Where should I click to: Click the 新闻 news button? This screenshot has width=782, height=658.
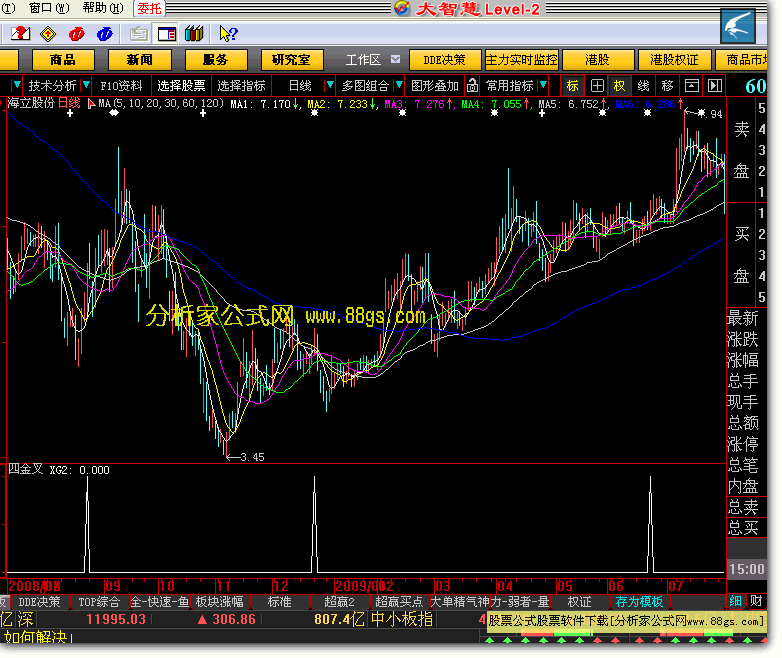(140, 60)
